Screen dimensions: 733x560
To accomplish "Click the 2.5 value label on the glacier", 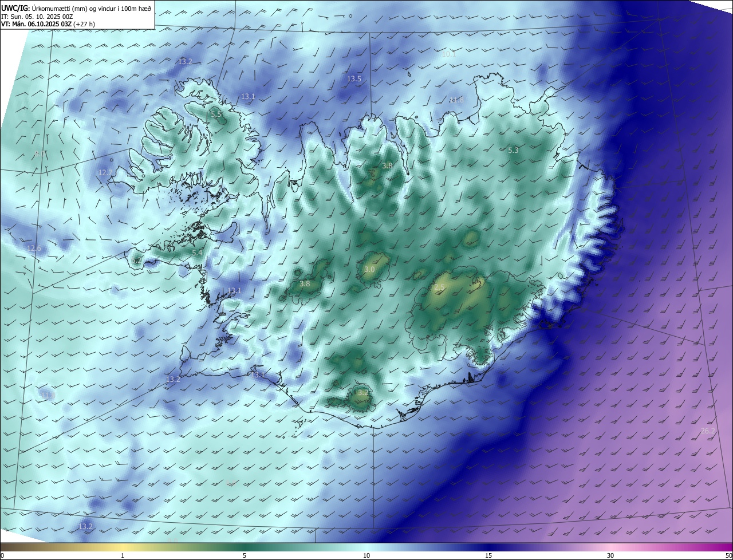I will pos(439,286).
